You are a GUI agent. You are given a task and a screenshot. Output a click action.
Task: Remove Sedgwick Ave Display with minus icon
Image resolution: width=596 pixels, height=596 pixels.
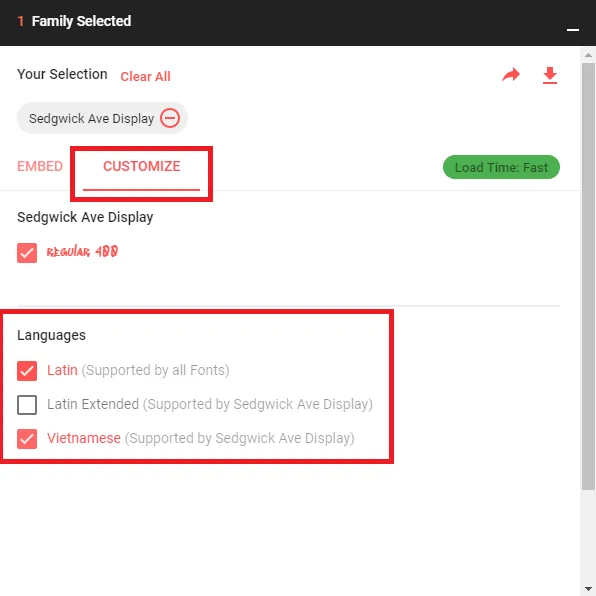point(170,118)
